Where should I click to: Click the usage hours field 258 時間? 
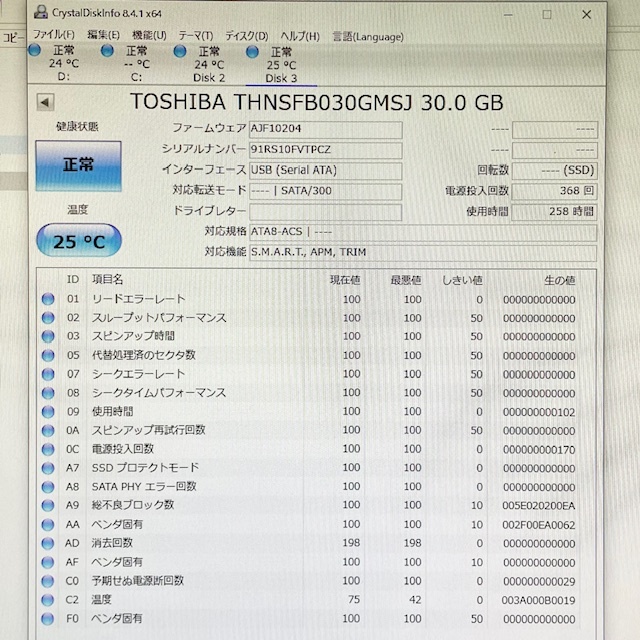click(x=555, y=212)
